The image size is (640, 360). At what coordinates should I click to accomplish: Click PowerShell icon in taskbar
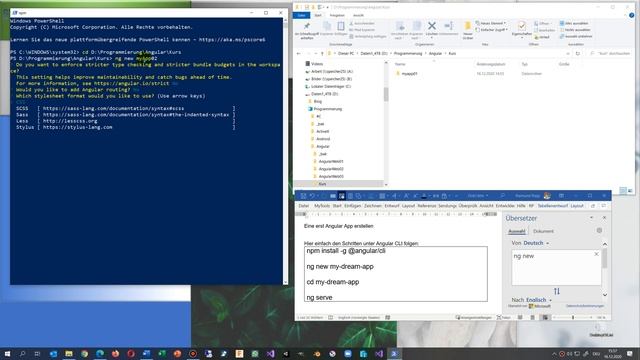(x=394, y=353)
